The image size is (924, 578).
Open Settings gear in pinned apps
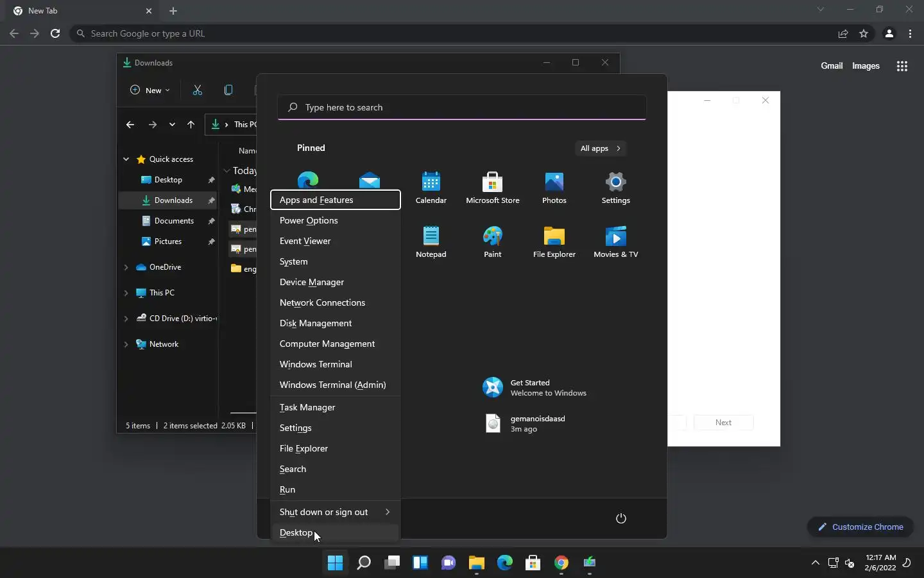(x=616, y=188)
